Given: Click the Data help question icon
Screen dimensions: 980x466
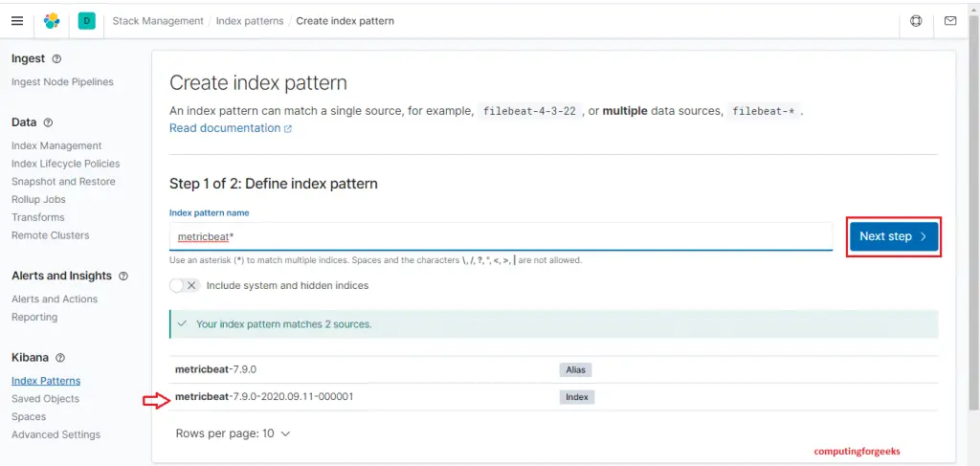Looking at the screenshot, I should [48, 122].
